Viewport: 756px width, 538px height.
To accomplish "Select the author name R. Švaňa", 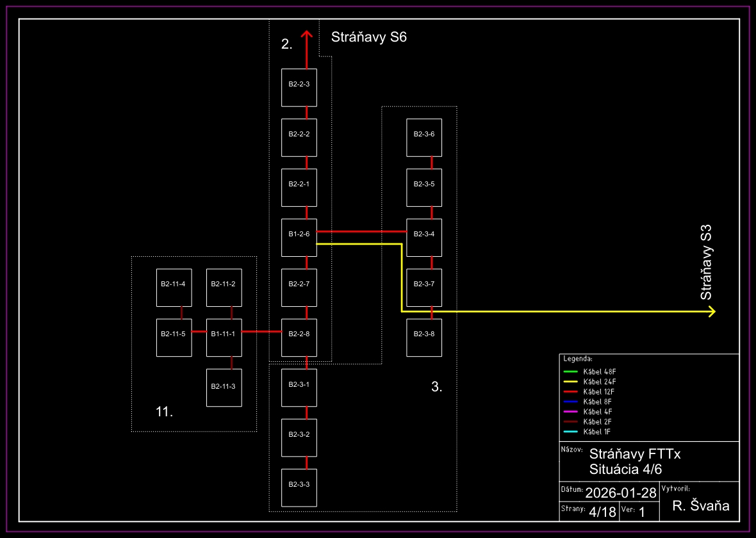I will coord(701,506).
